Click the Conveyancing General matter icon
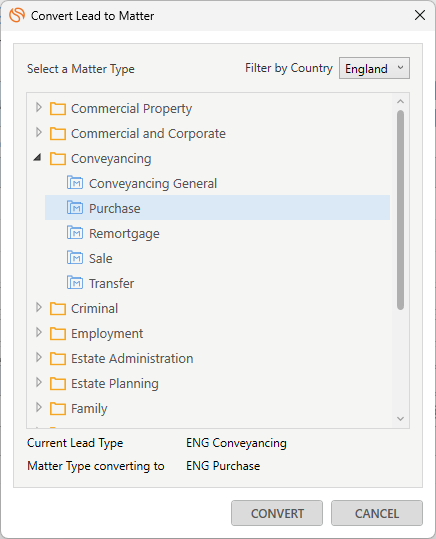Screen dimensions: 436x539 [x=75, y=183]
